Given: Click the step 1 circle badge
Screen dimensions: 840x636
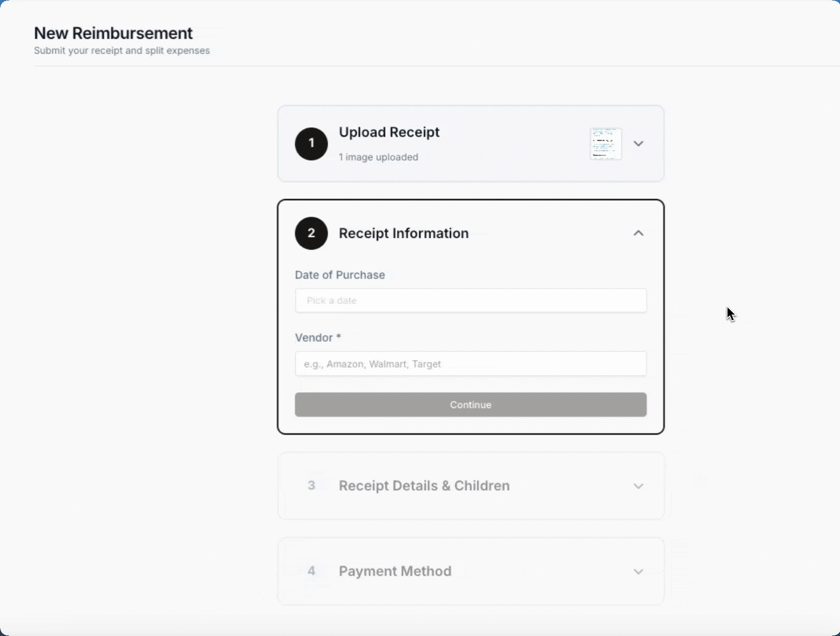Looking at the screenshot, I should (311, 144).
